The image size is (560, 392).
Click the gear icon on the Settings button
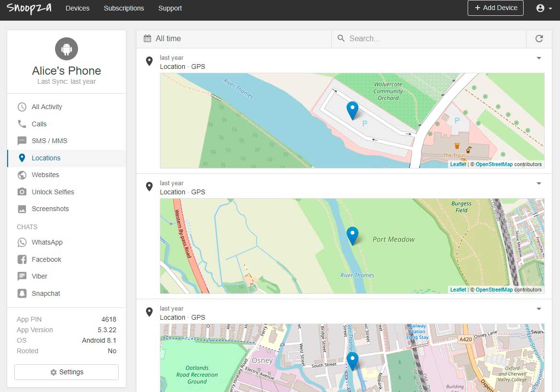click(x=54, y=372)
